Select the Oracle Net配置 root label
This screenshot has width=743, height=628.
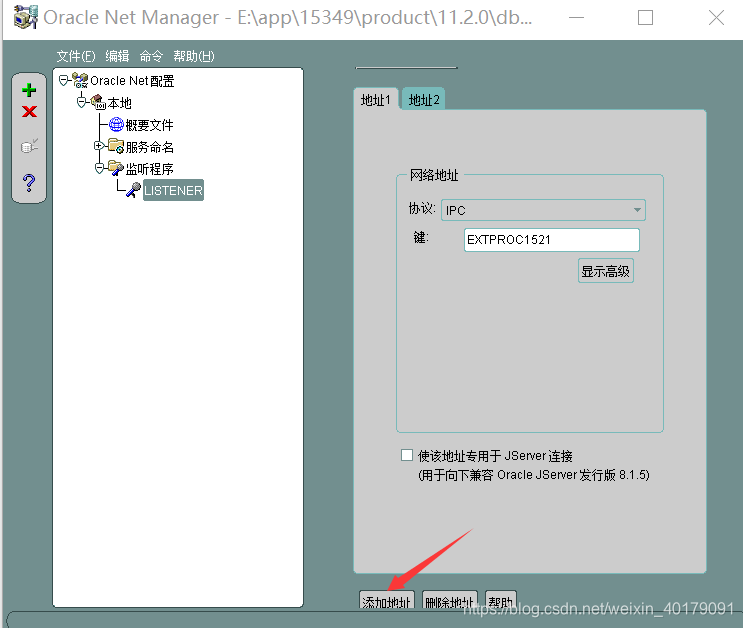[x=132, y=81]
